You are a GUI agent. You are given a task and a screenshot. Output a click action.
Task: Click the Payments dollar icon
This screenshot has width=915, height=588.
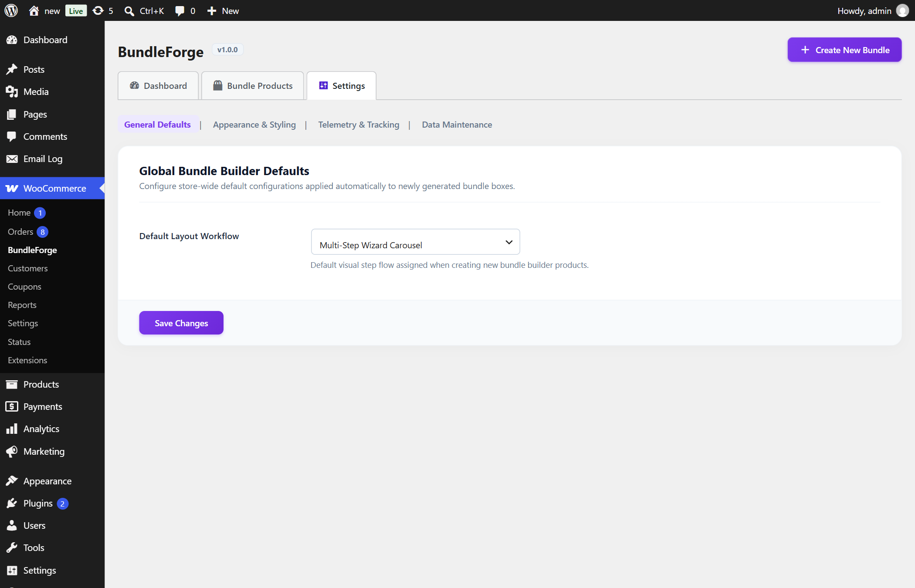12,407
